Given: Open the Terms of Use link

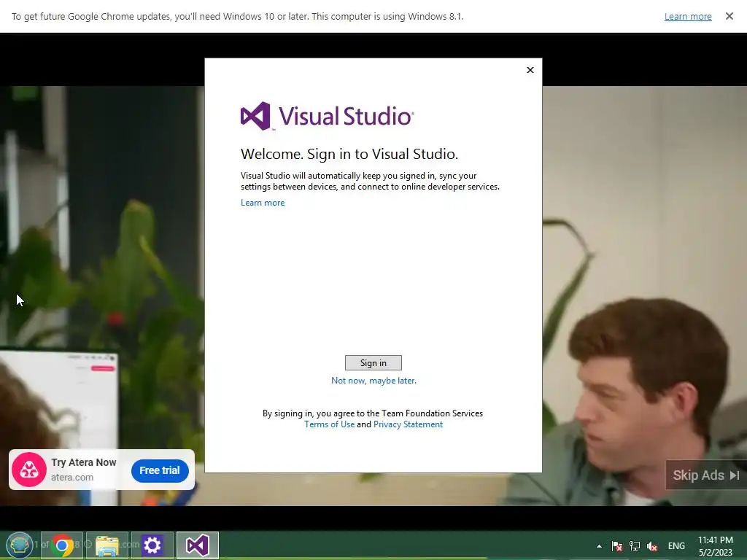Looking at the screenshot, I should pyautogui.click(x=329, y=424).
